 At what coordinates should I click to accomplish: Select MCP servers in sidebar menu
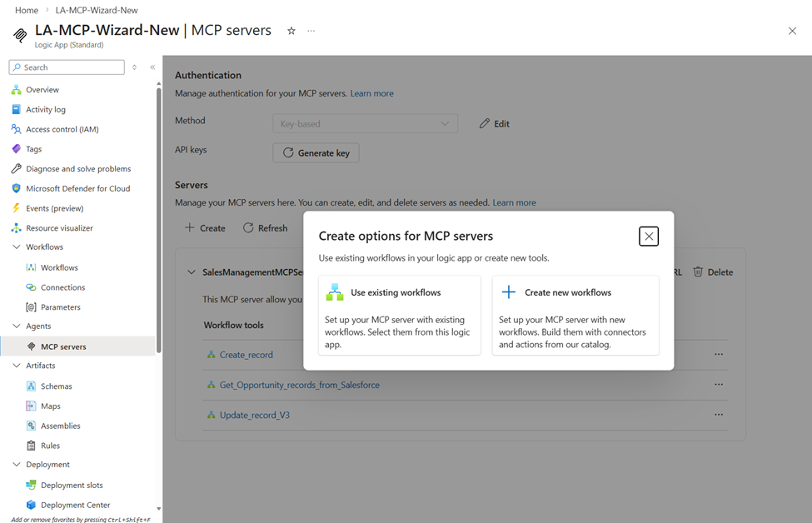click(x=63, y=346)
